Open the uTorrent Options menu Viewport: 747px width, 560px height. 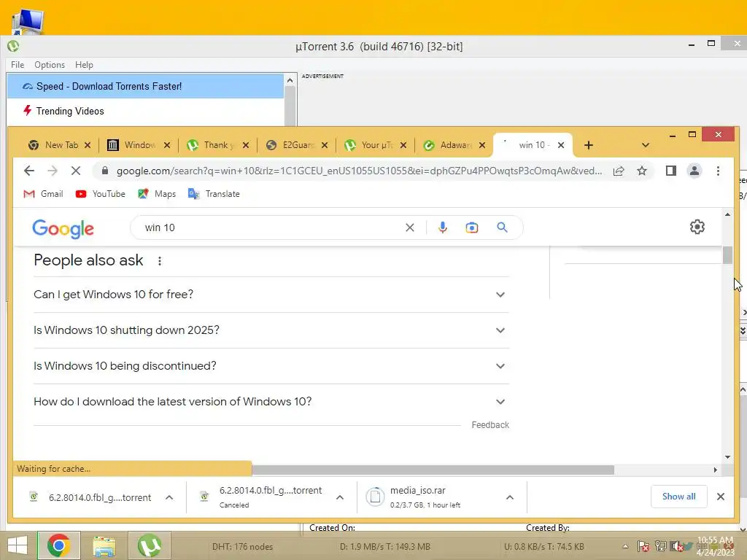[x=49, y=65]
